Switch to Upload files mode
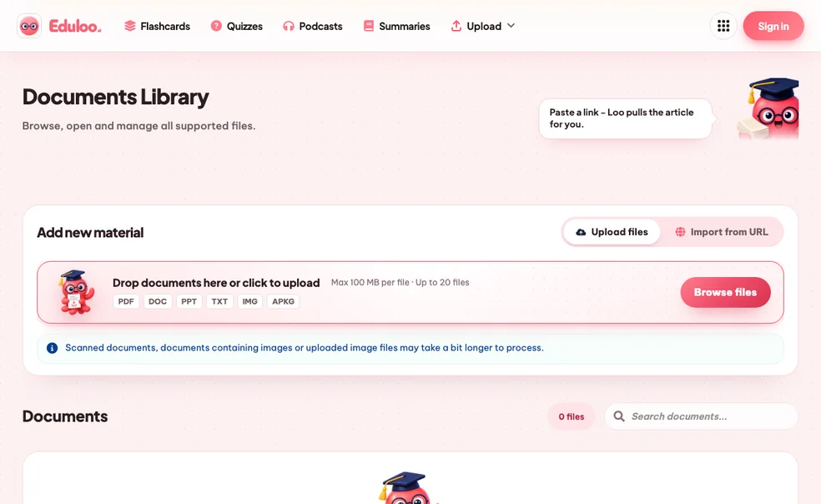 click(x=612, y=232)
